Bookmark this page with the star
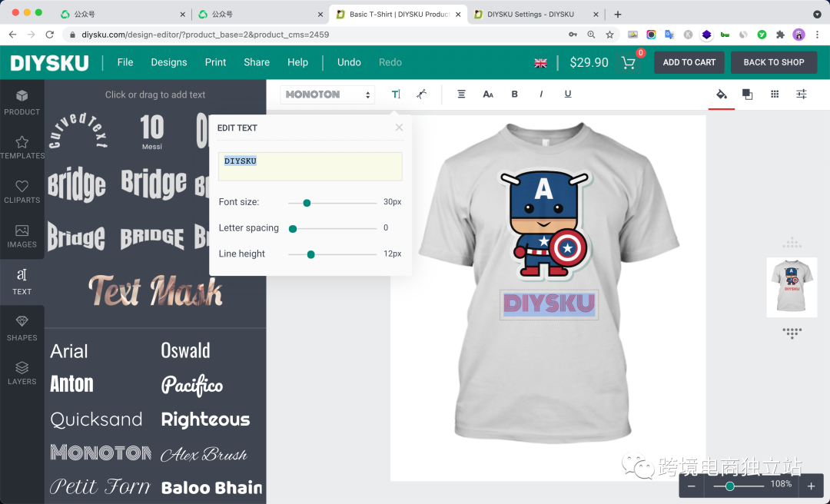Viewport: 830px width, 504px height. click(609, 35)
